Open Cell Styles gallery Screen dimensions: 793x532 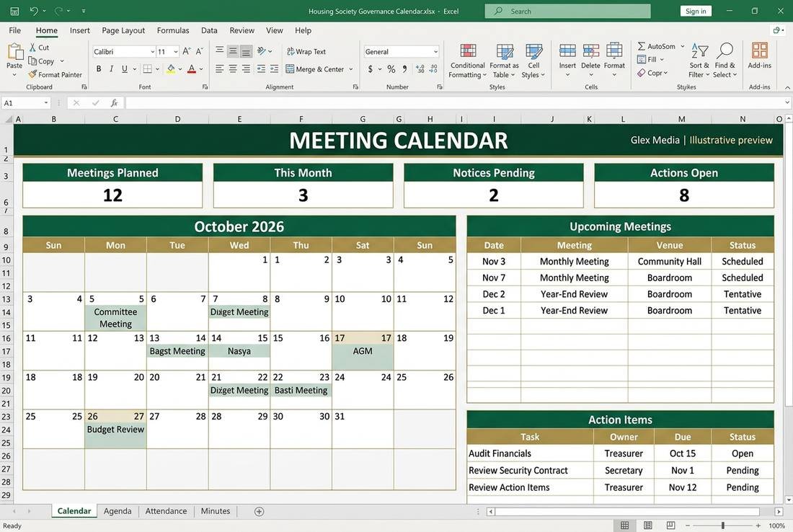(533, 61)
